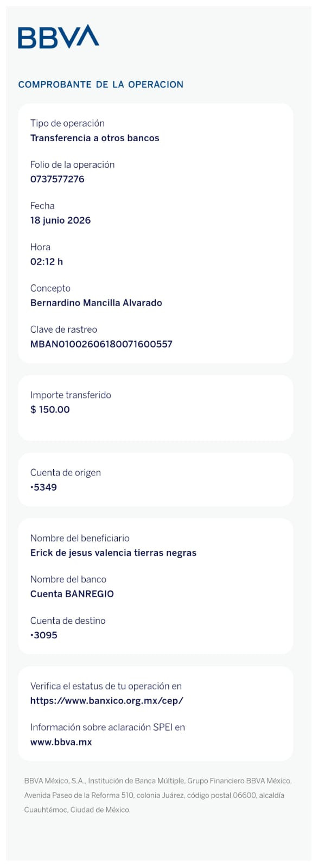Click the Transferencia a otros bancos text

coord(95,138)
